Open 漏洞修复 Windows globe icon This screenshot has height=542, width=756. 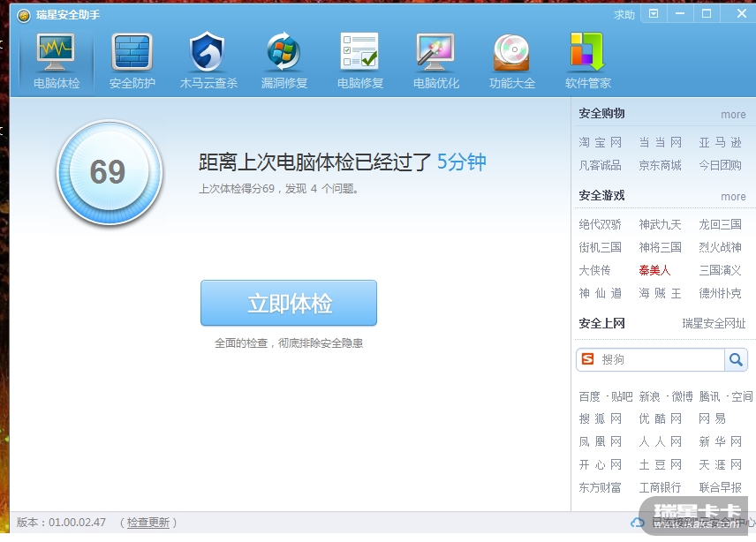click(x=284, y=51)
